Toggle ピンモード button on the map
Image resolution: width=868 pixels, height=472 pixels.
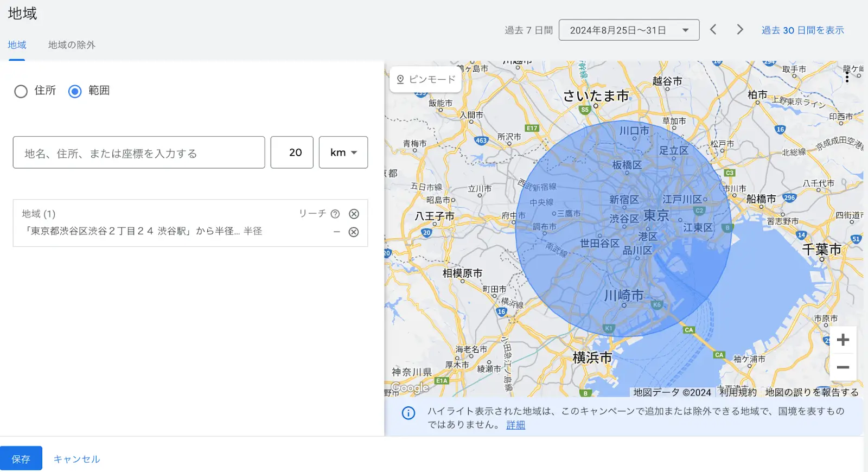(426, 79)
